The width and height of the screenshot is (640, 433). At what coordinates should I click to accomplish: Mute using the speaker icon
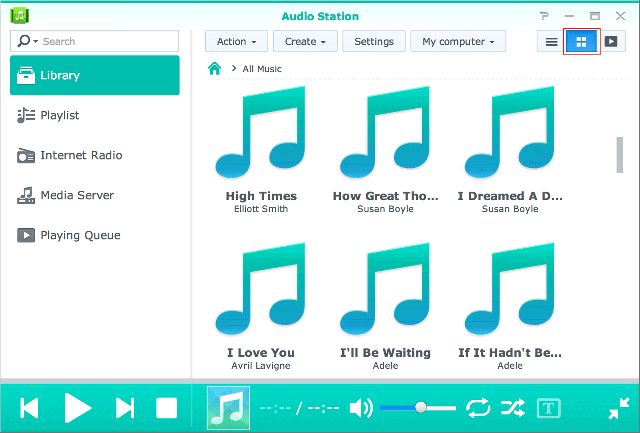[361, 408]
